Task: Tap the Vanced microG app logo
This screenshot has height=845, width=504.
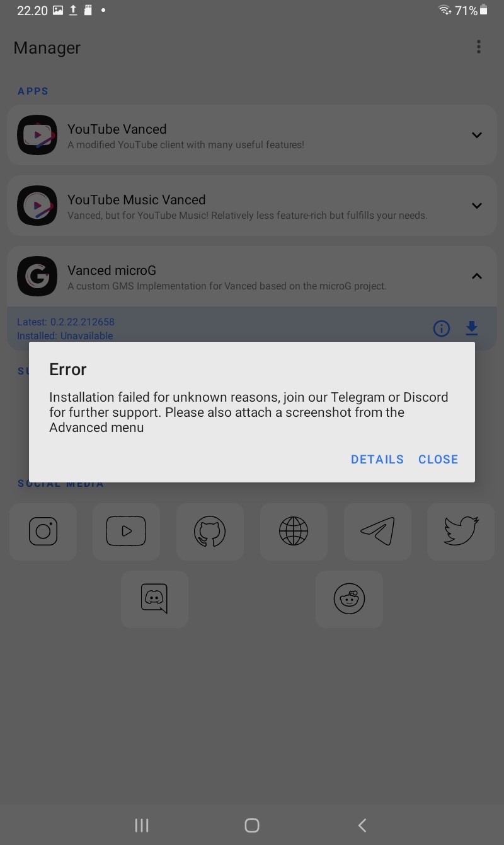Action: click(37, 276)
